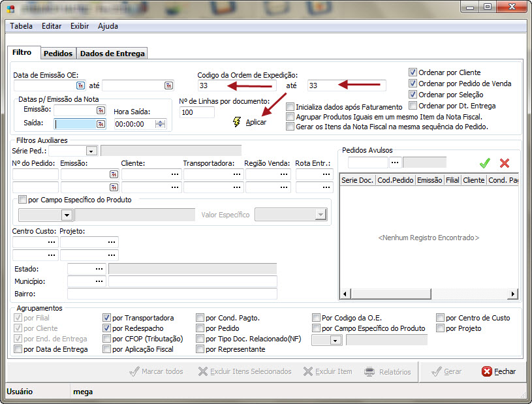Click ellipsis lookup in Pedidos Avulsos
The height and width of the screenshot is (404, 532).
pos(394,163)
